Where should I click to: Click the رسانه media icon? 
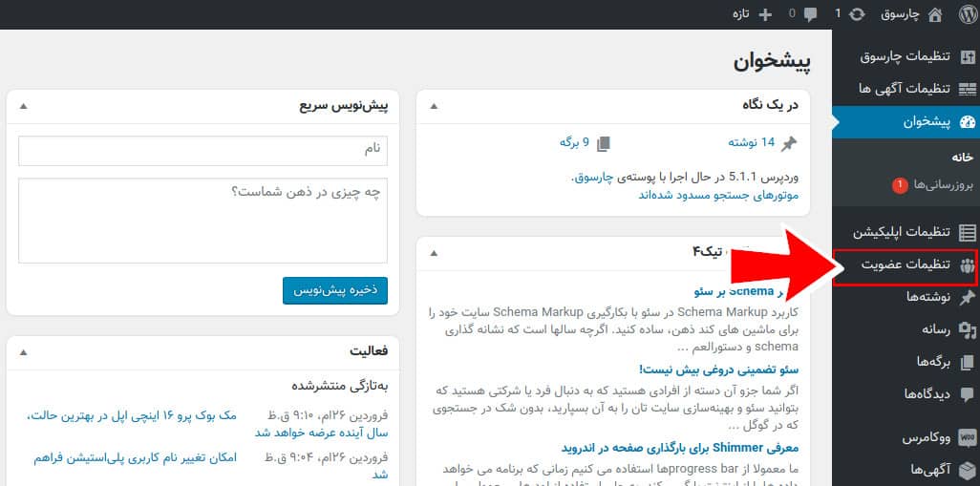pos(967,329)
